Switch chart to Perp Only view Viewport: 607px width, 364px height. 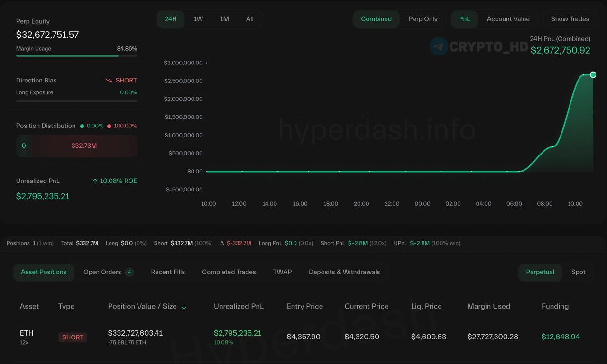[423, 19]
